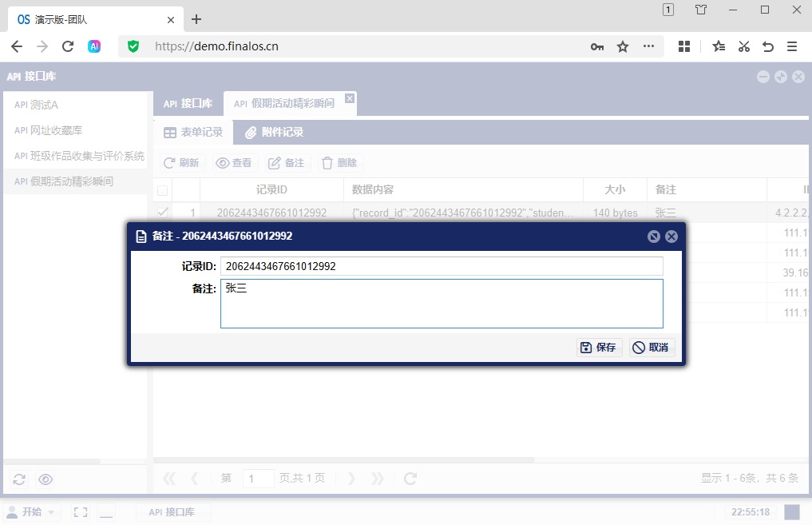Close the 假期活动精彩瞬间 tab
The width and height of the screenshot is (812, 525).
point(350,98)
